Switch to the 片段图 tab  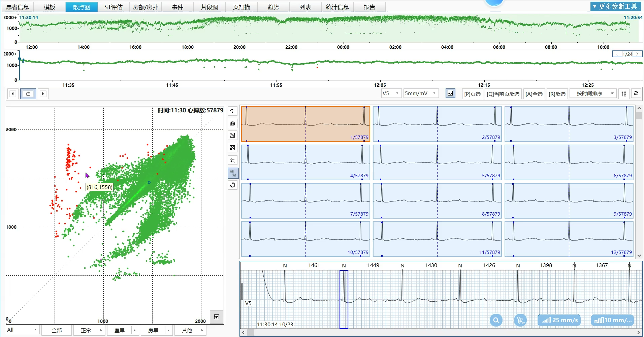(x=210, y=7)
